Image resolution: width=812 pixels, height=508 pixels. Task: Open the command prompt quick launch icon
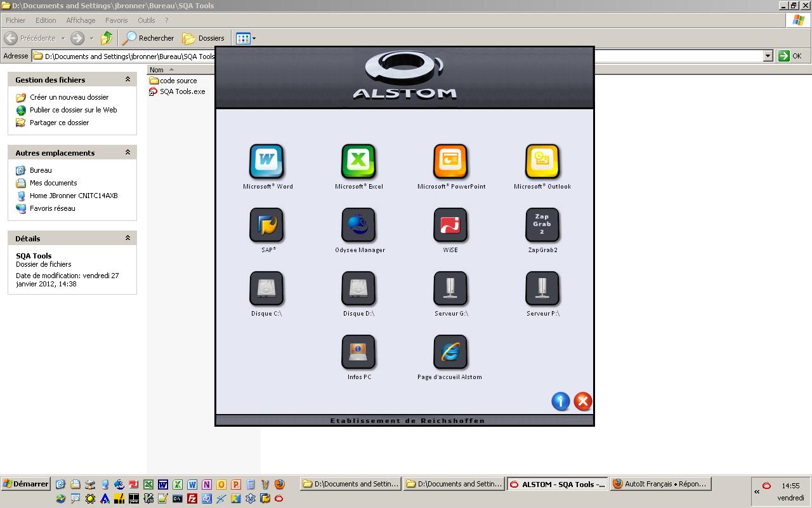click(177, 498)
